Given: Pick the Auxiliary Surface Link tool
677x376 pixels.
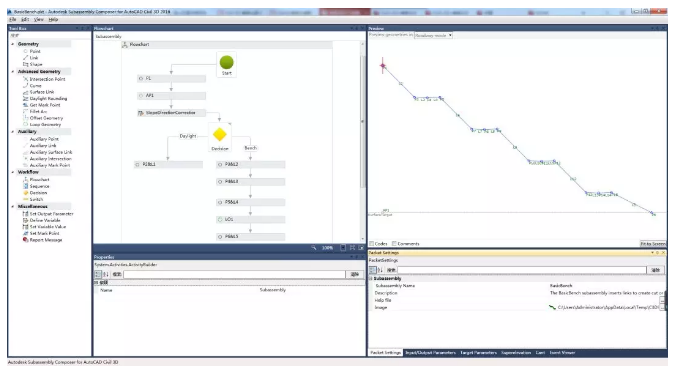Looking at the screenshot, I should pos(51,152).
